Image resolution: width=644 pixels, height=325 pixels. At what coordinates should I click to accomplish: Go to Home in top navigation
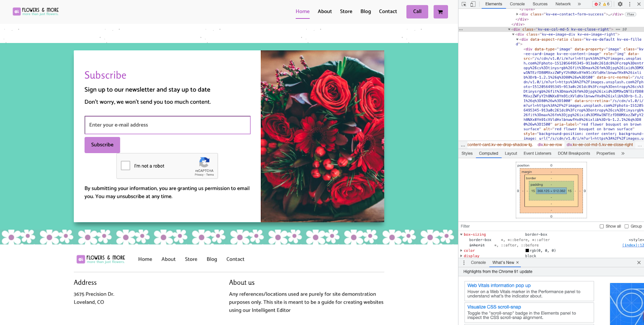coord(303,12)
